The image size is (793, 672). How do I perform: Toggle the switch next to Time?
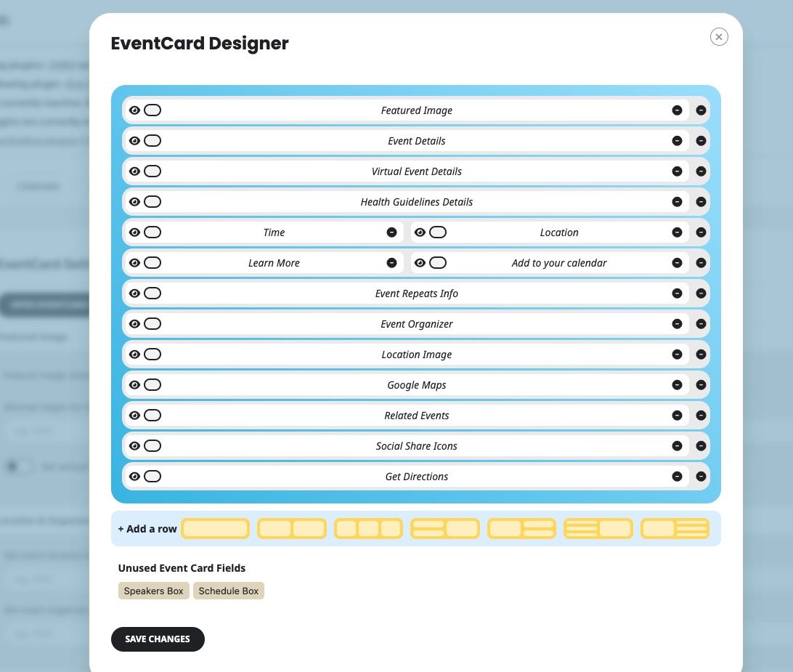click(152, 232)
